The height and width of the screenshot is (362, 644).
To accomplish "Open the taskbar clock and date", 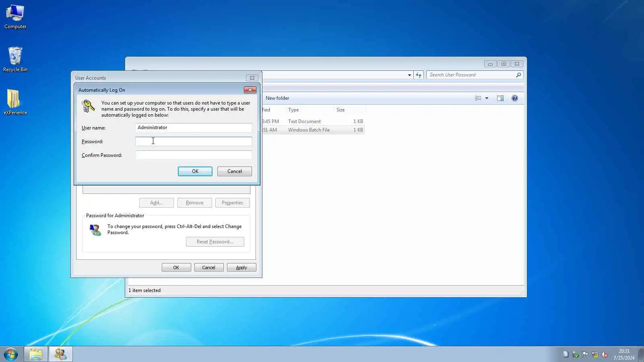I will pyautogui.click(x=624, y=354).
